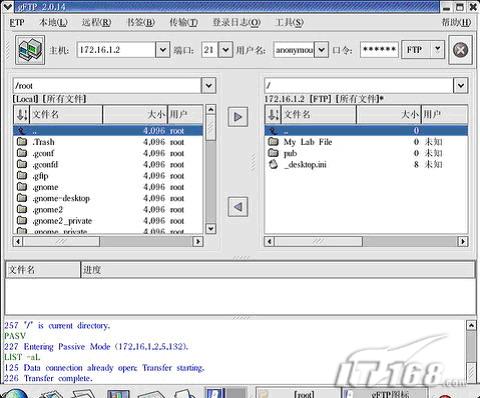Click the left arrow download button
The height and width of the screenshot is (398, 480).
[x=238, y=207]
